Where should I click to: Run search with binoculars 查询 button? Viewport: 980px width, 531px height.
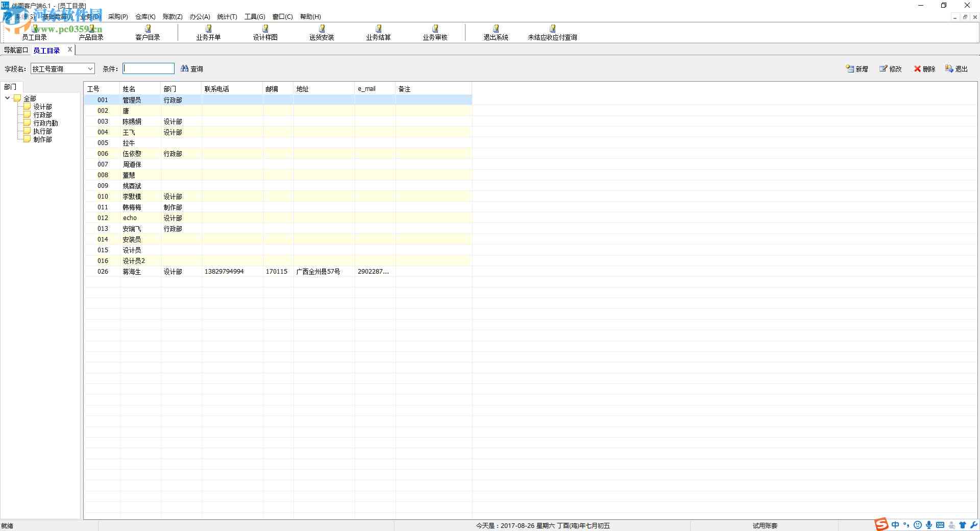[192, 68]
